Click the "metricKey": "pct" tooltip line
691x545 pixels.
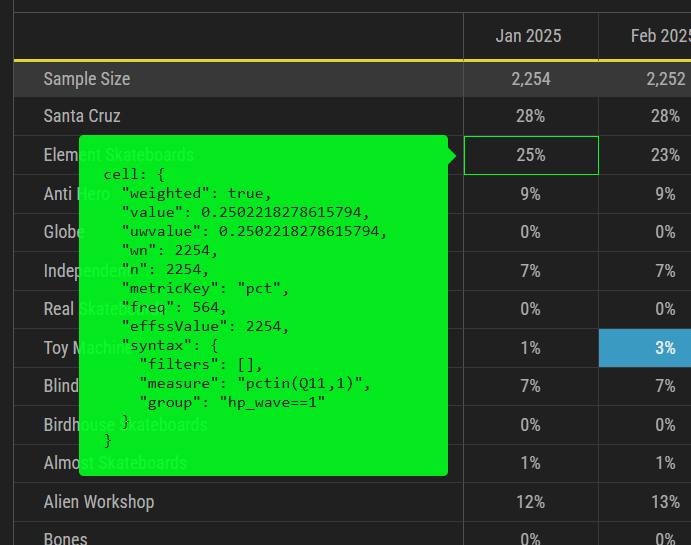pos(205,289)
